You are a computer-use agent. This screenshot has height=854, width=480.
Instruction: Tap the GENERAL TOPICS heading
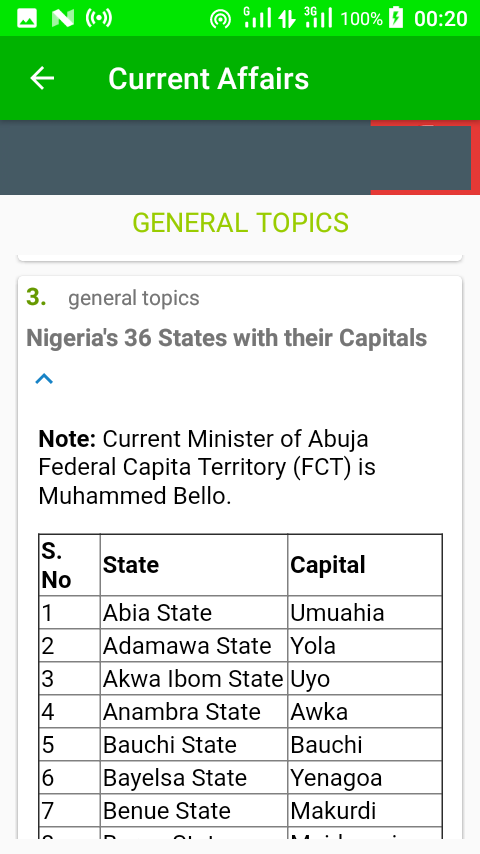tap(240, 223)
